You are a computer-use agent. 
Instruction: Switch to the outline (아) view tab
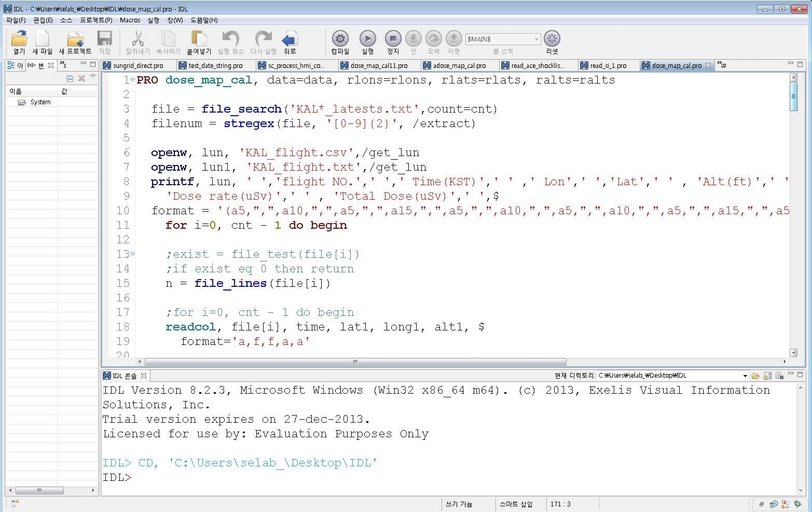pos(16,65)
